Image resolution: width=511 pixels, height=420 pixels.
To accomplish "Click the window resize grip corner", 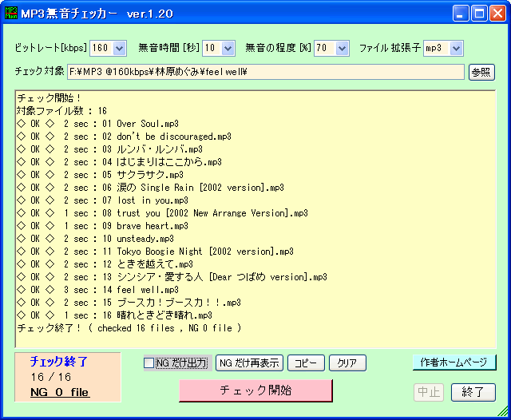I will [503, 411].
